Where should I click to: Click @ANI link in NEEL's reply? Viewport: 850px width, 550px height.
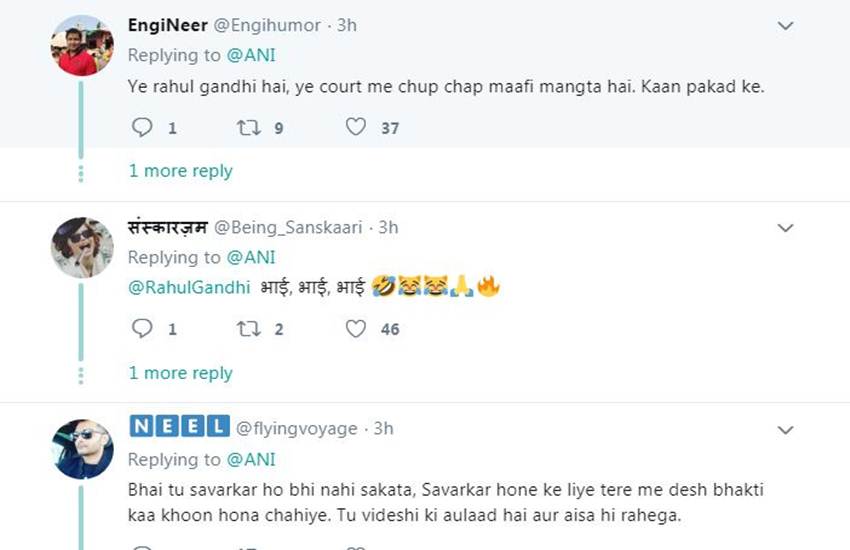pos(250,459)
